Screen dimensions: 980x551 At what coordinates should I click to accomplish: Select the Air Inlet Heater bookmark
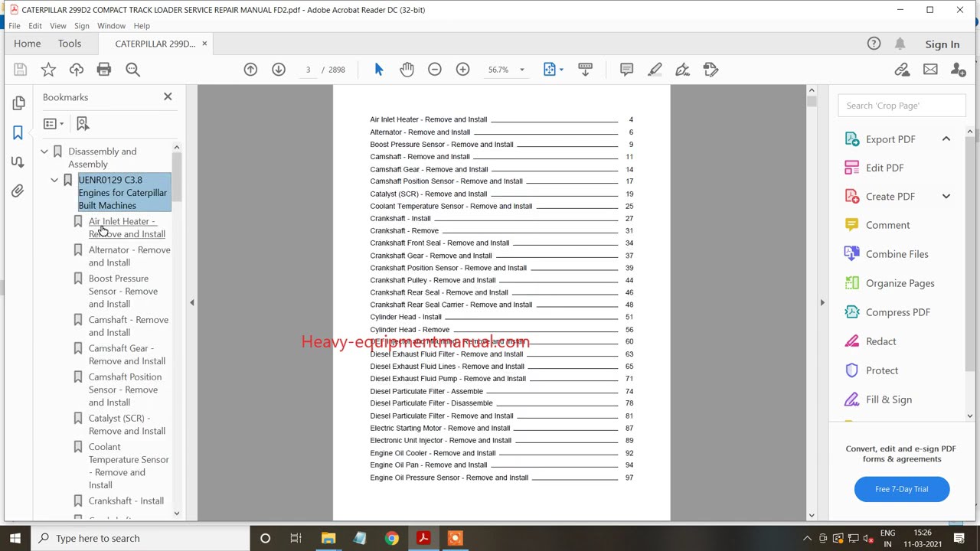[x=126, y=228]
